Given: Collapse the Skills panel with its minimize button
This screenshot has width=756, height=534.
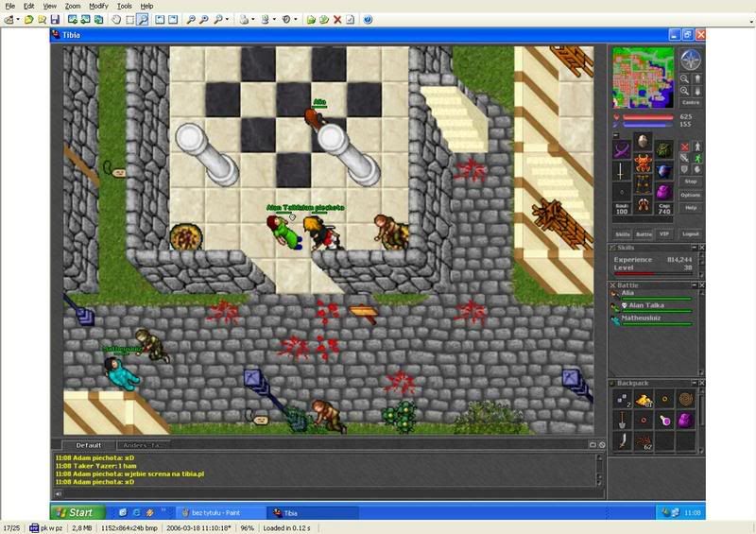Looking at the screenshot, I should pyautogui.click(x=695, y=247).
